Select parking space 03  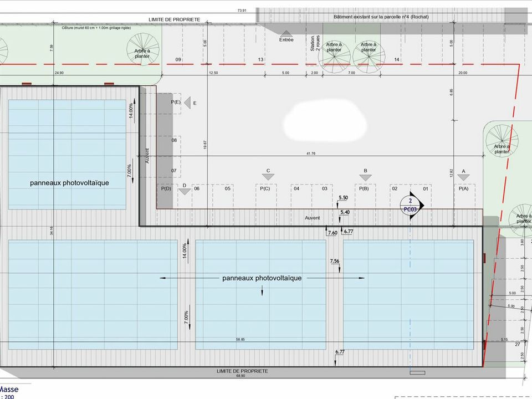pos(325,188)
